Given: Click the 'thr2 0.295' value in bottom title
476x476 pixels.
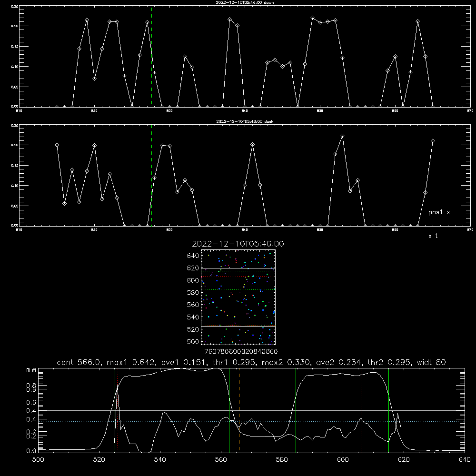Looking at the screenshot, I should tap(389, 362).
